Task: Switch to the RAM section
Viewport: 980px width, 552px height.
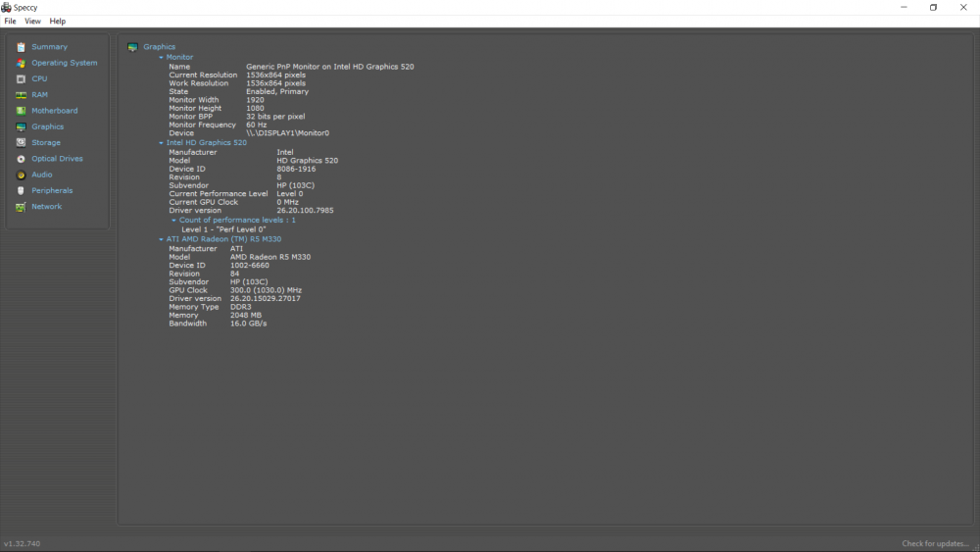Action: [x=39, y=95]
